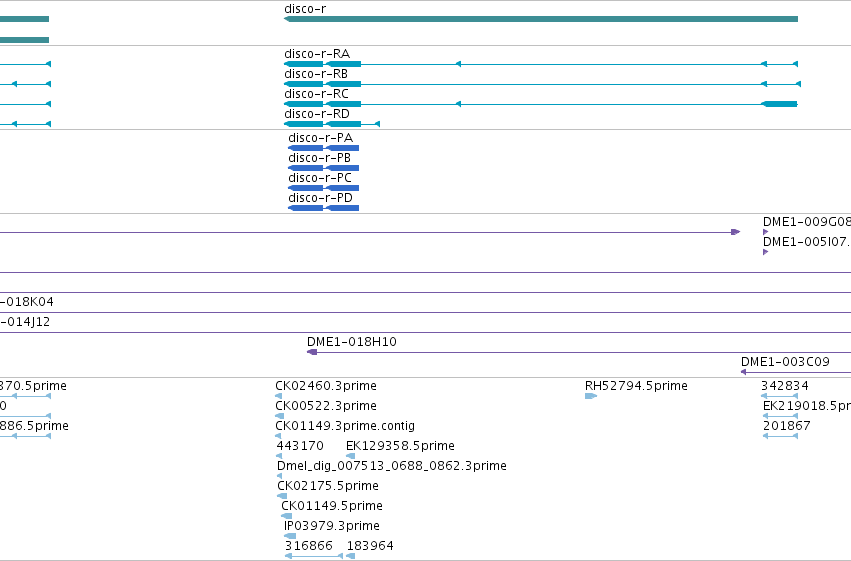
Task: Select transcript disco-r-RC label
Action: [316, 94]
